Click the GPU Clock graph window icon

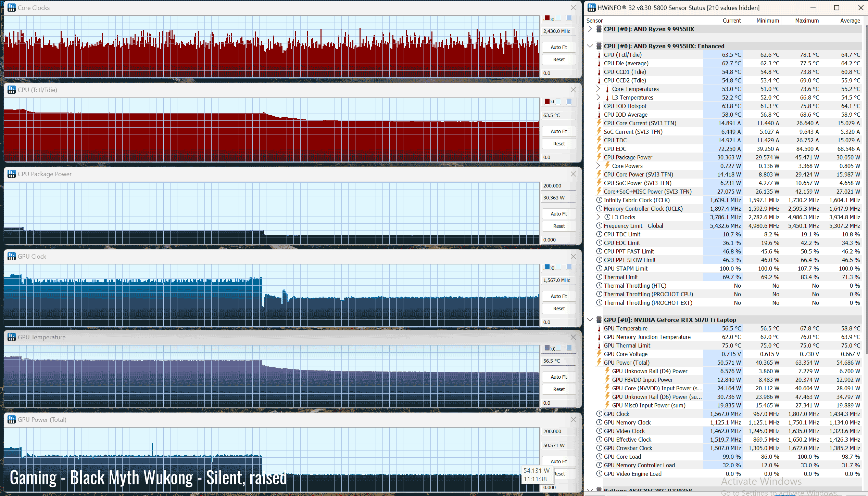pyautogui.click(x=11, y=256)
